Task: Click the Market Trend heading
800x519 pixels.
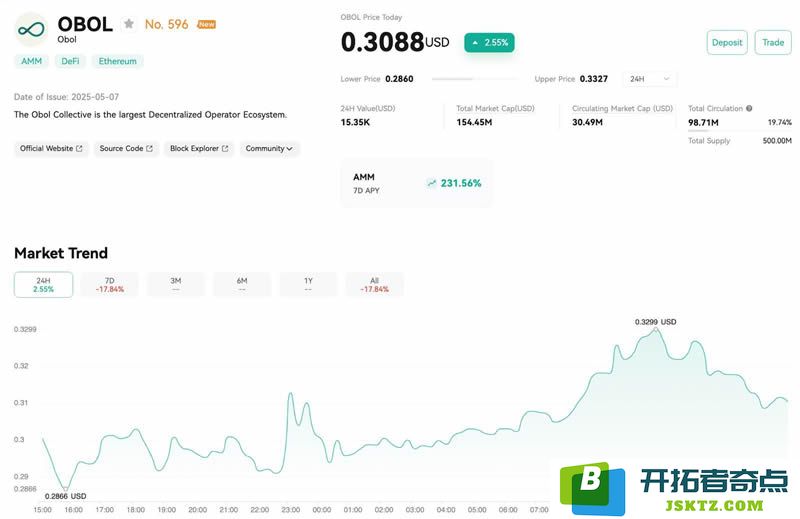Action: point(61,253)
